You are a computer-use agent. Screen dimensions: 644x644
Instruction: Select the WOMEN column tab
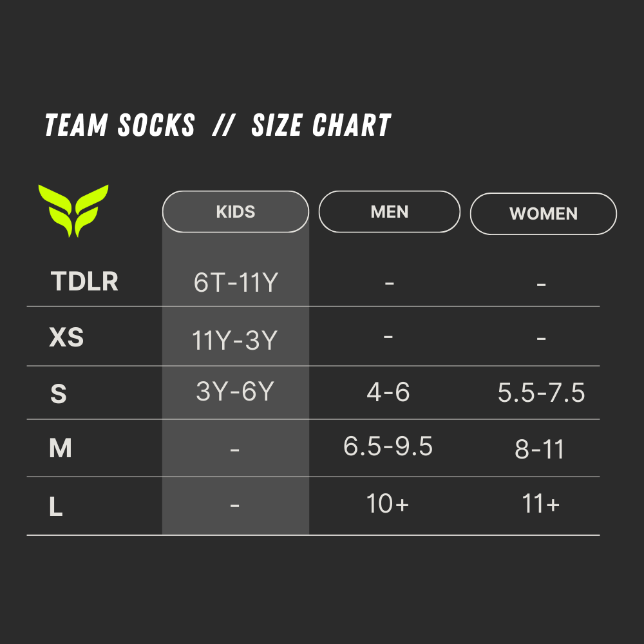tap(543, 214)
